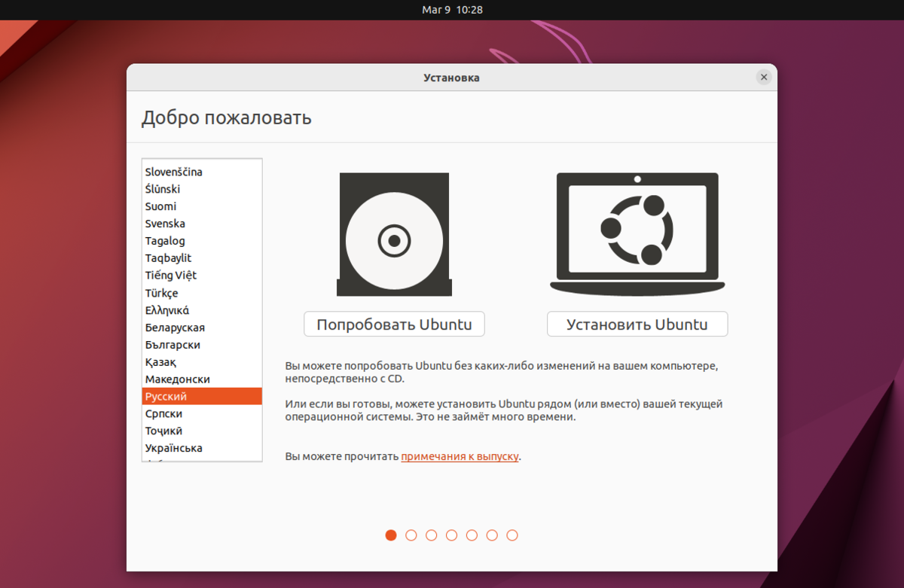Click the Установить Ubuntu button
This screenshot has height=588, width=904.
click(x=637, y=324)
